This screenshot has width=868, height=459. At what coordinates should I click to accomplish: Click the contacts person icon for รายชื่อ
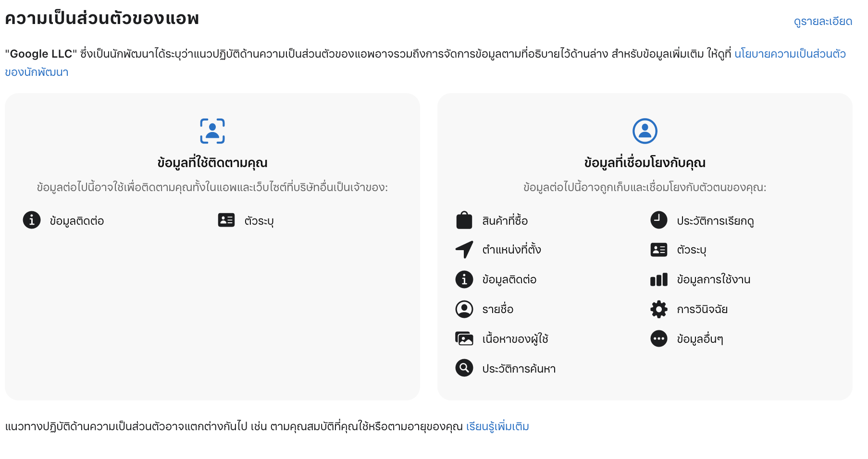(464, 309)
